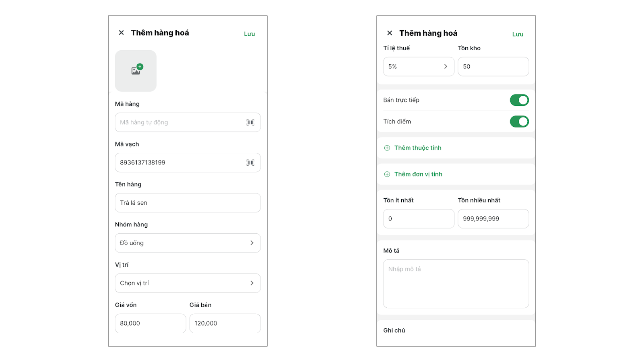
Task: Click the Mô tả description text area
Action: pos(456,284)
